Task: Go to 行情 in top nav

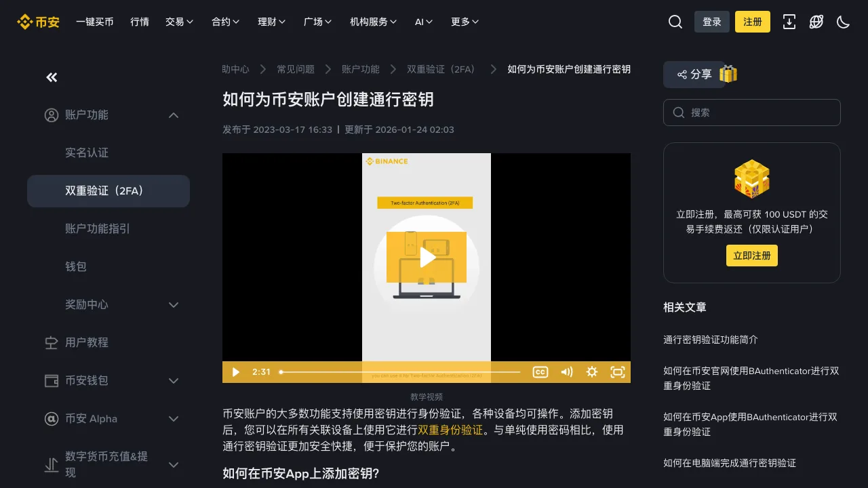Action: coord(140,22)
